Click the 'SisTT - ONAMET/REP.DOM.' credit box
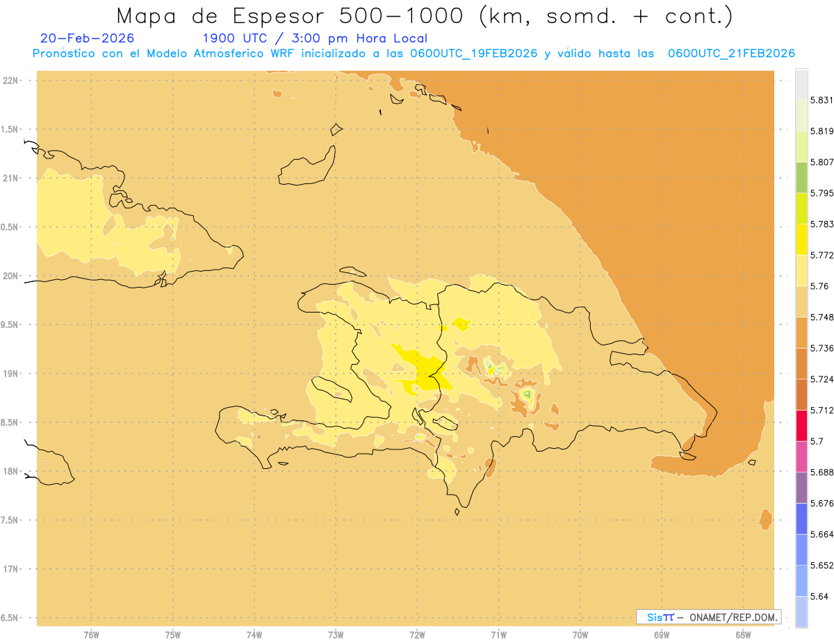Image resolution: width=834 pixels, height=644 pixels. [709, 617]
